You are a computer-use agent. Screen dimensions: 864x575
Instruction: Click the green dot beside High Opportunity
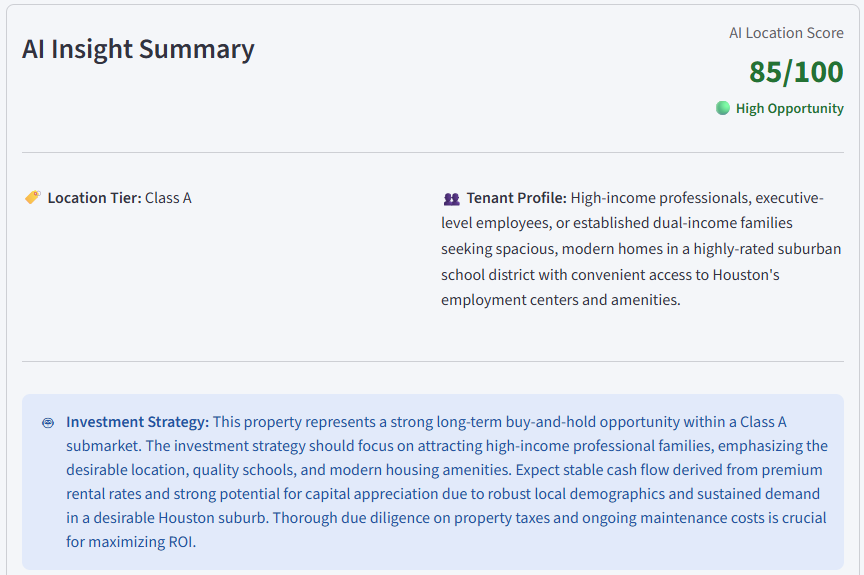(x=723, y=108)
